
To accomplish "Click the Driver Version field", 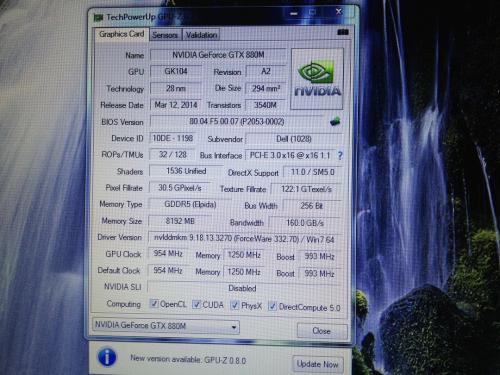I will (x=244, y=239).
